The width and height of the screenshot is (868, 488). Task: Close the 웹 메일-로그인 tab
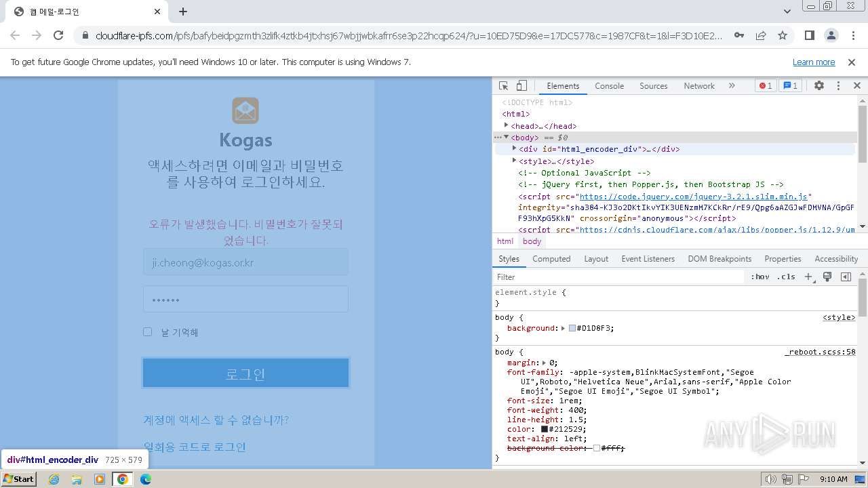pos(157,12)
